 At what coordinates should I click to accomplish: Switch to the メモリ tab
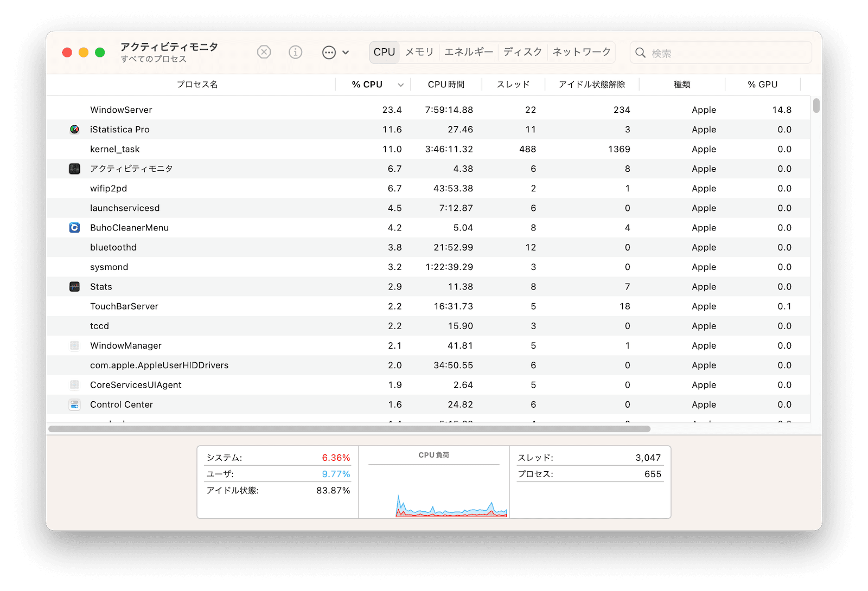[418, 52]
